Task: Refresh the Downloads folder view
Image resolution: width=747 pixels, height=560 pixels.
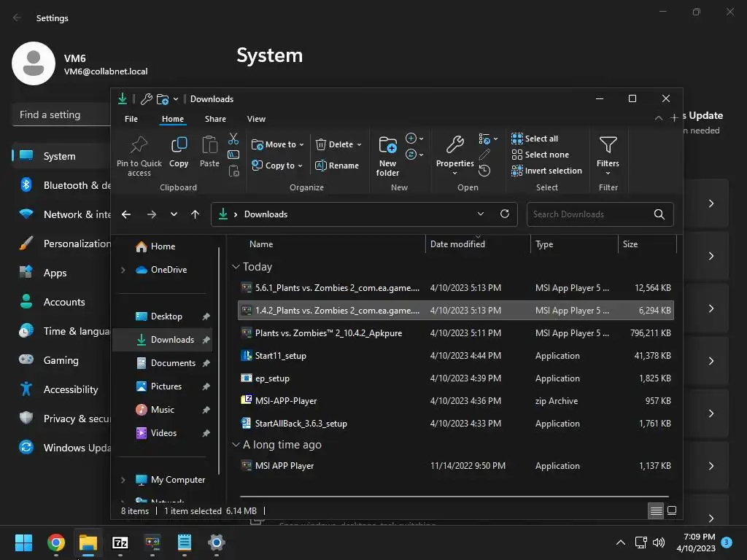Action: click(x=505, y=214)
